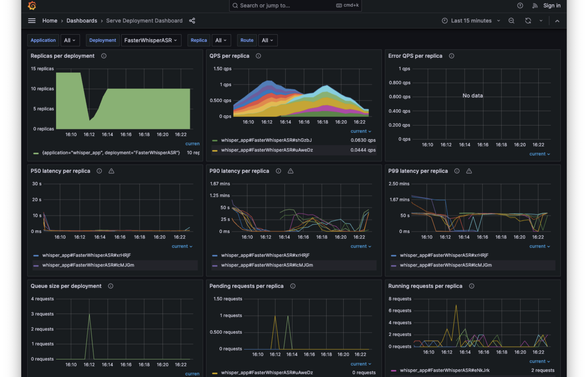Viewport: 588px width, 377px height.
Task: Navigate to Home breadcrumb
Action: [50, 21]
